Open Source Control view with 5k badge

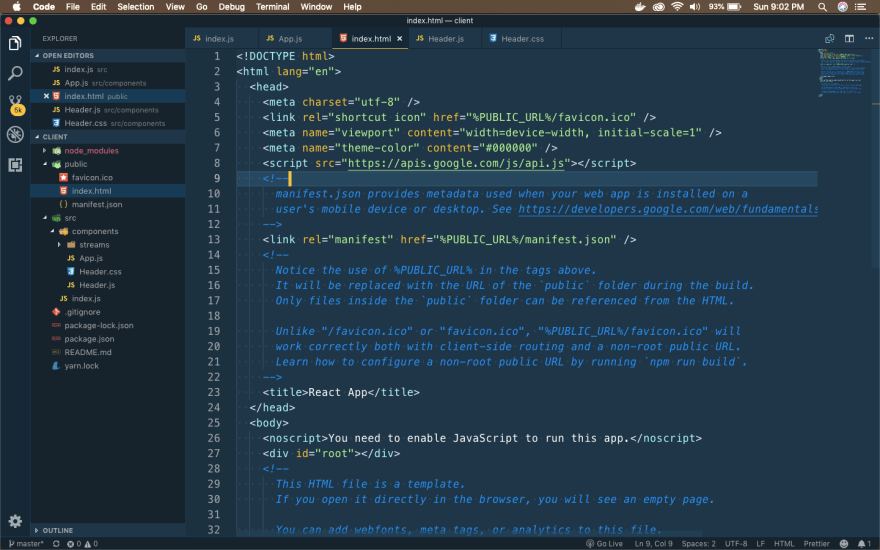[x=16, y=104]
